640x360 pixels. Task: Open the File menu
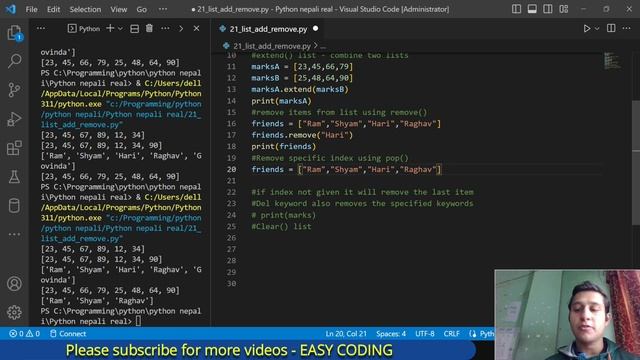(31, 9)
